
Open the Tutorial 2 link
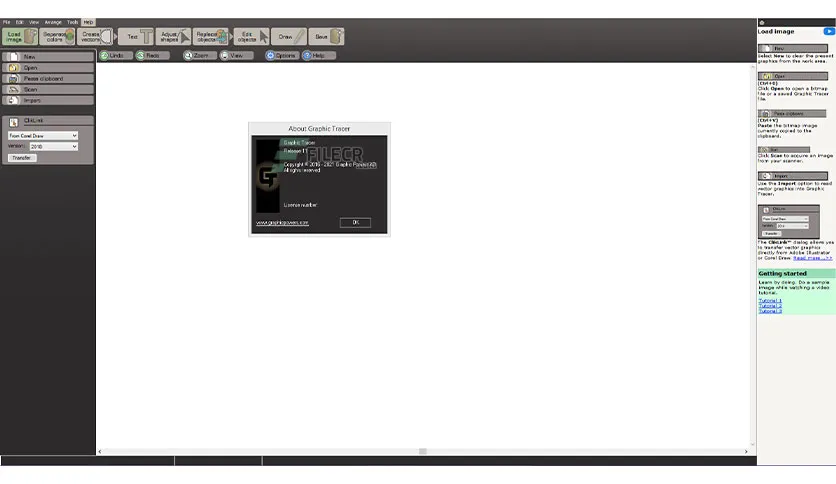770,306
